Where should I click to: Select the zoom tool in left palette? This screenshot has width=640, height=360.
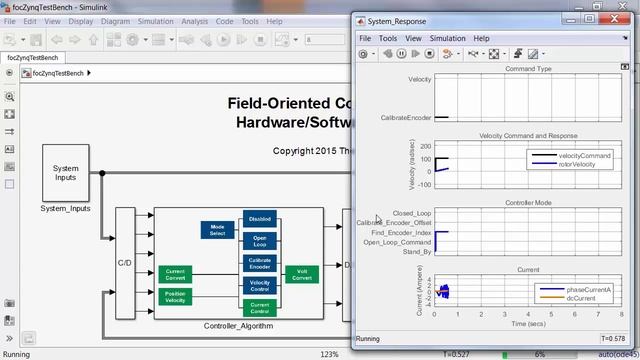tap(9, 97)
